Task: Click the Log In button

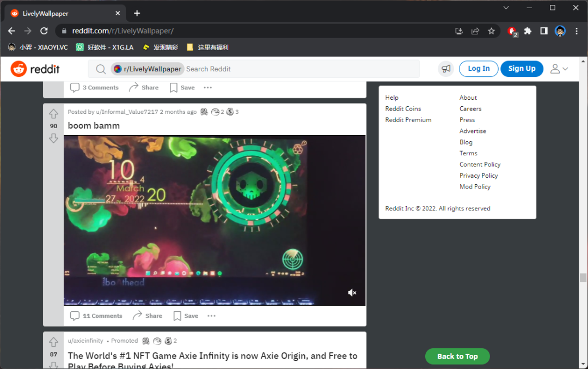Action: point(479,69)
